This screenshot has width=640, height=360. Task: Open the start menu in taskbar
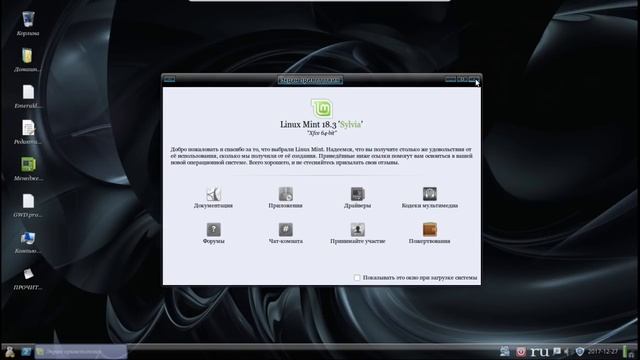[10, 351]
